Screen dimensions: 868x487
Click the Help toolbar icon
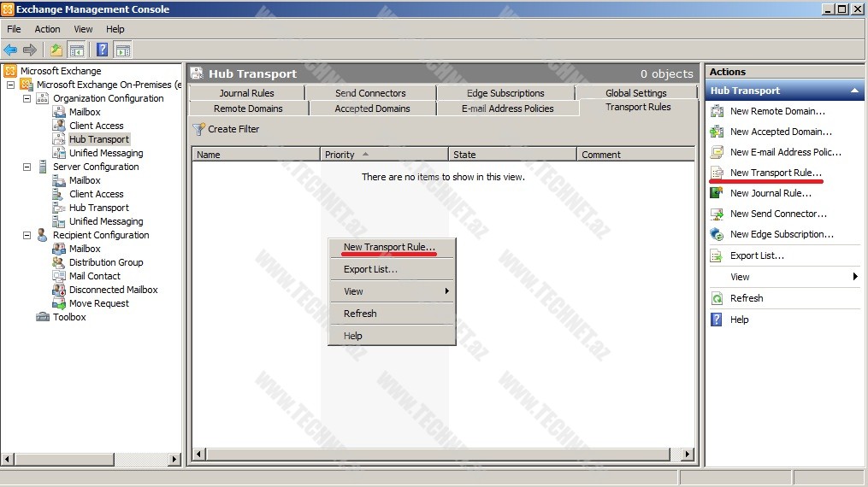pos(102,50)
